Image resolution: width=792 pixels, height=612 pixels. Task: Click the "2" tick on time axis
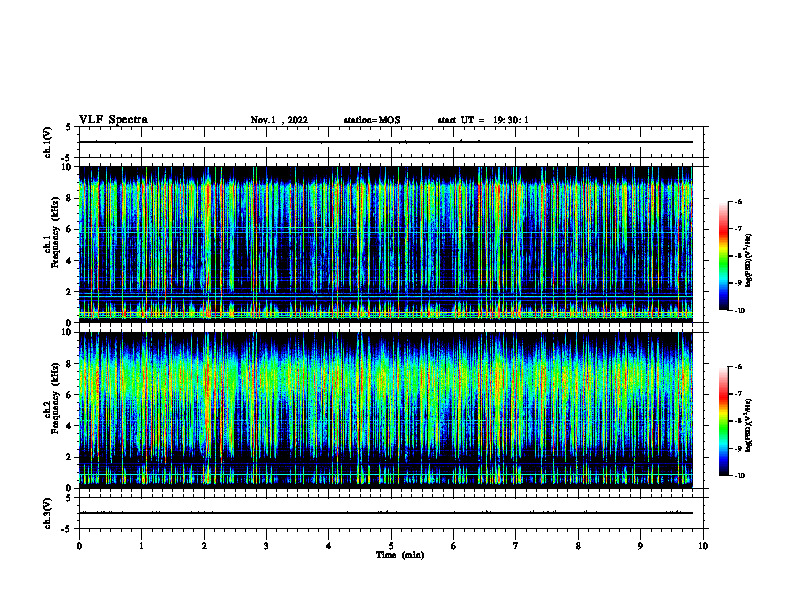[204, 546]
